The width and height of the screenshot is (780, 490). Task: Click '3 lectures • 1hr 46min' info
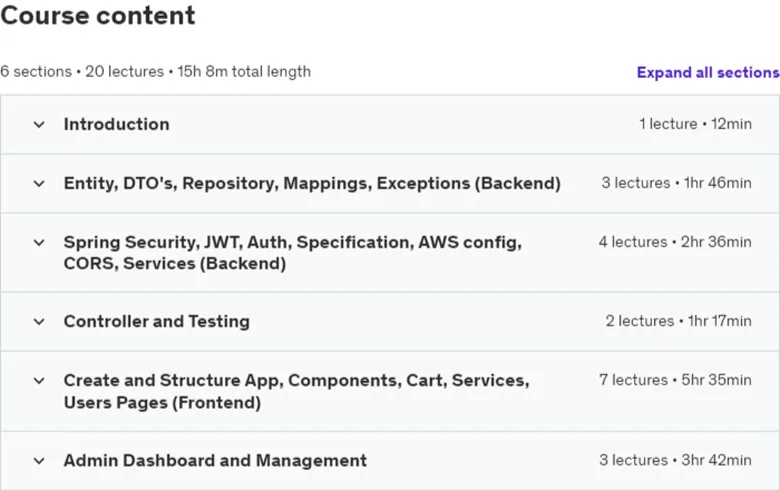point(677,183)
